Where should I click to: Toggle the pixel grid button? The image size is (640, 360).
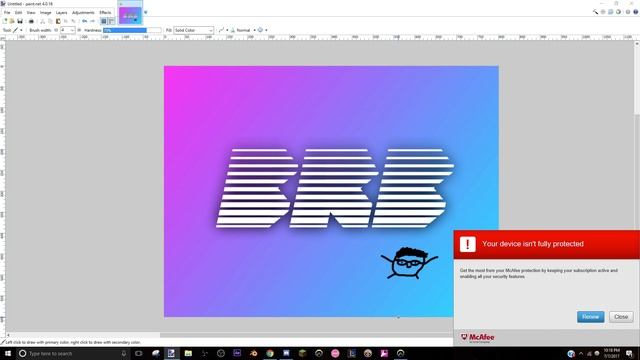[104, 21]
